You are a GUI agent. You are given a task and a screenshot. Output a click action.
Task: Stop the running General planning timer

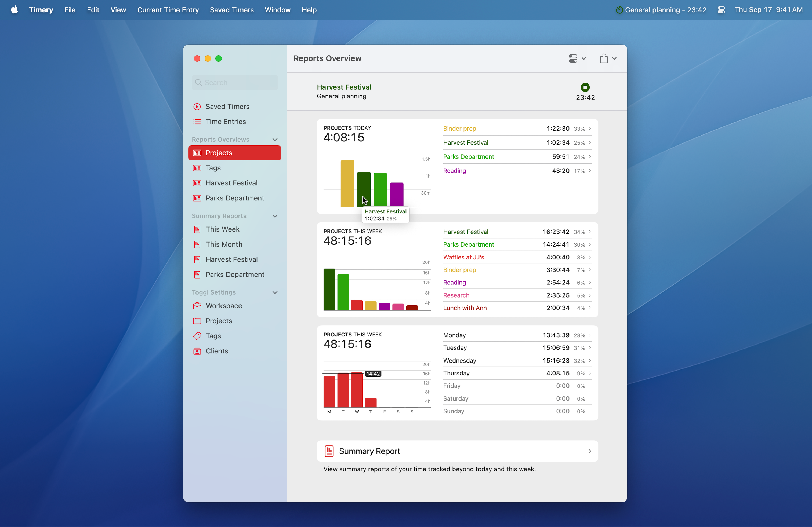(585, 87)
